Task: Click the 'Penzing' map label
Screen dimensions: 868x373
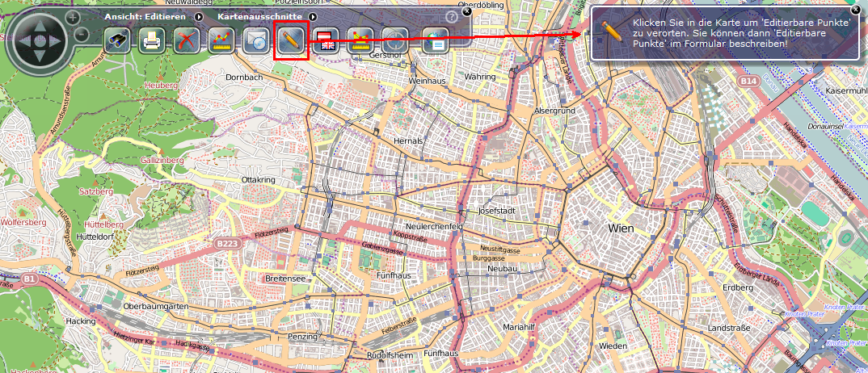Action: [303, 337]
